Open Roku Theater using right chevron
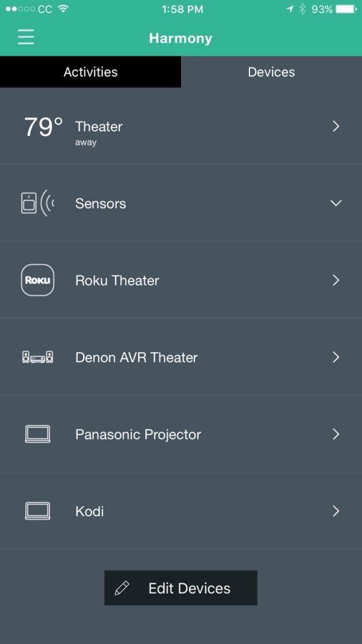Screen dimensions: 362x644 pos(336,280)
